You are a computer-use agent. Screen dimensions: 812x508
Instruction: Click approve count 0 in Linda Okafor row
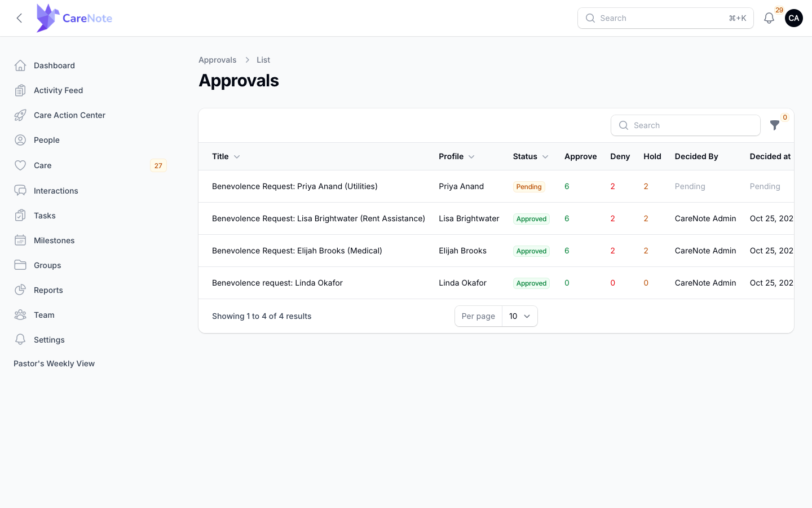pyautogui.click(x=567, y=283)
